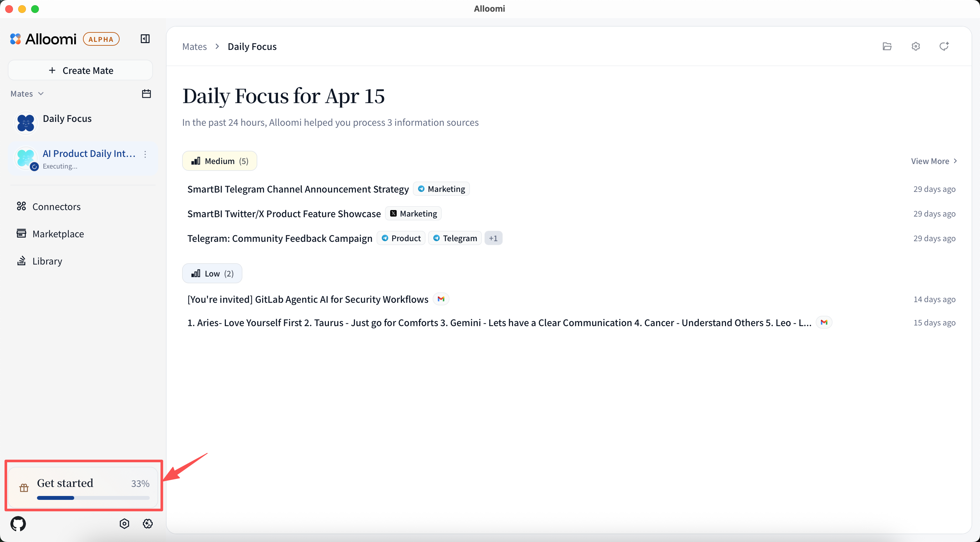
Task: Open the calendar icon beside Mates
Action: pos(146,94)
